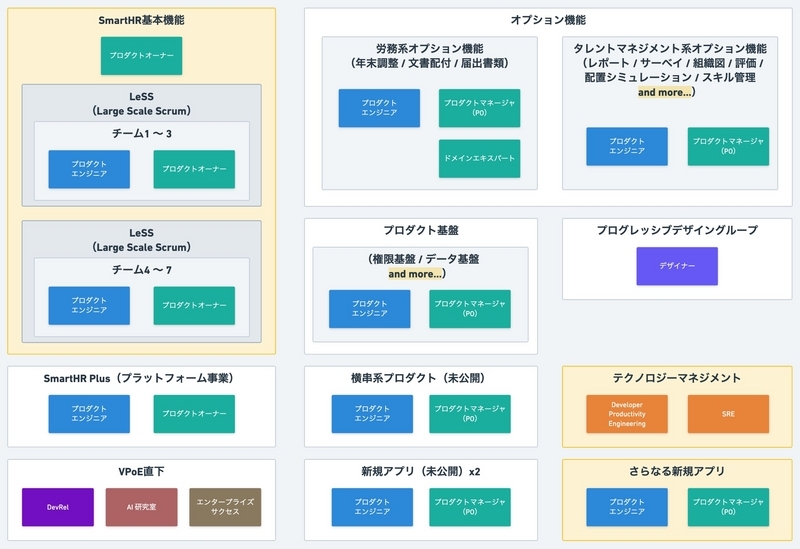Click the AI研究室 box
This screenshot has width=800, height=549.
click(141, 507)
